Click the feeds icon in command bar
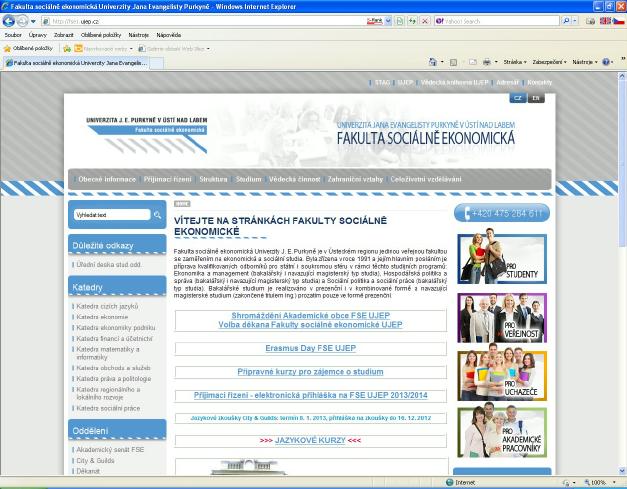 click(x=453, y=62)
